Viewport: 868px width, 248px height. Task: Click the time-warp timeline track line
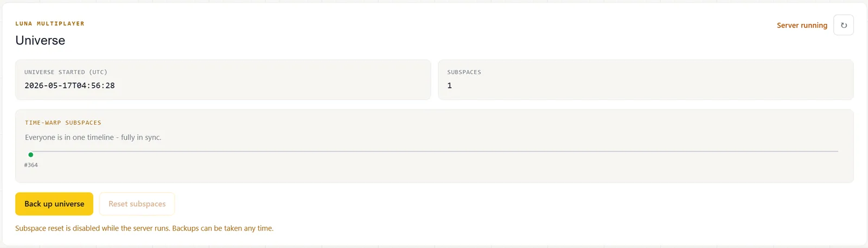[x=434, y=151]
